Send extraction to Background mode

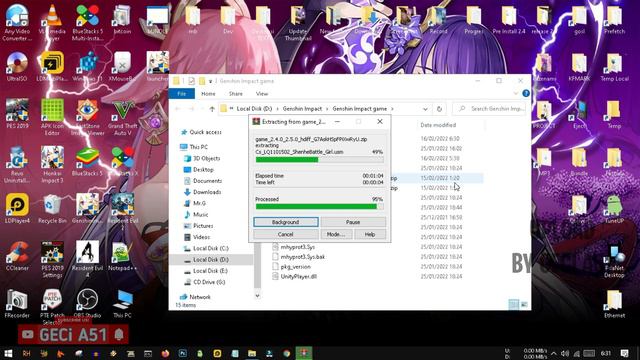286,222
